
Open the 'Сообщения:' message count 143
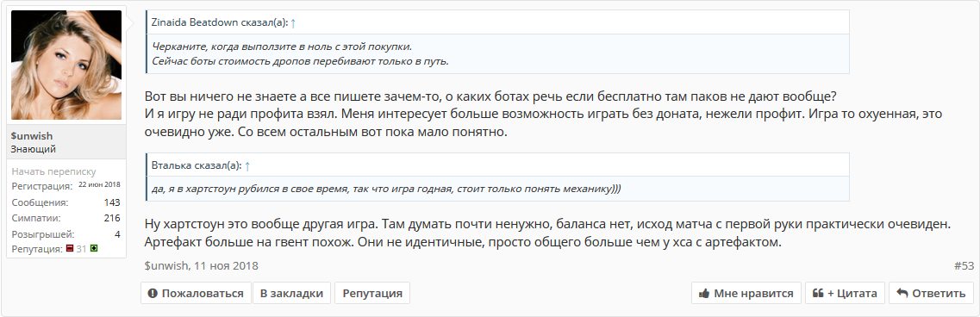112,202
